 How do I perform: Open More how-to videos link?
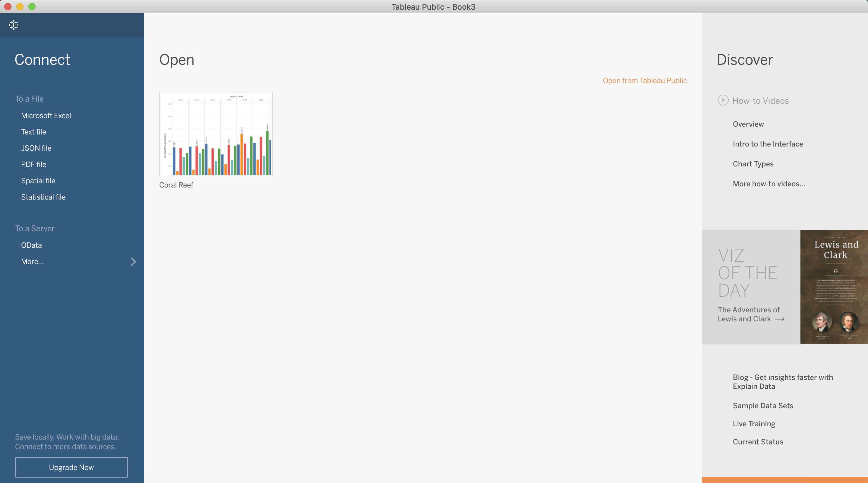[x=769, y=183]
